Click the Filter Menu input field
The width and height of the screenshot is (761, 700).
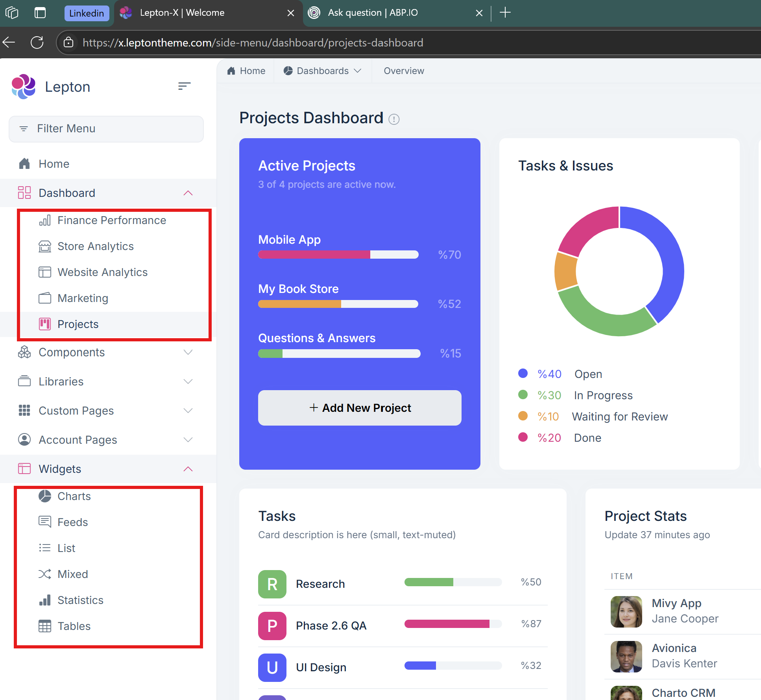[x=106, y=129]
